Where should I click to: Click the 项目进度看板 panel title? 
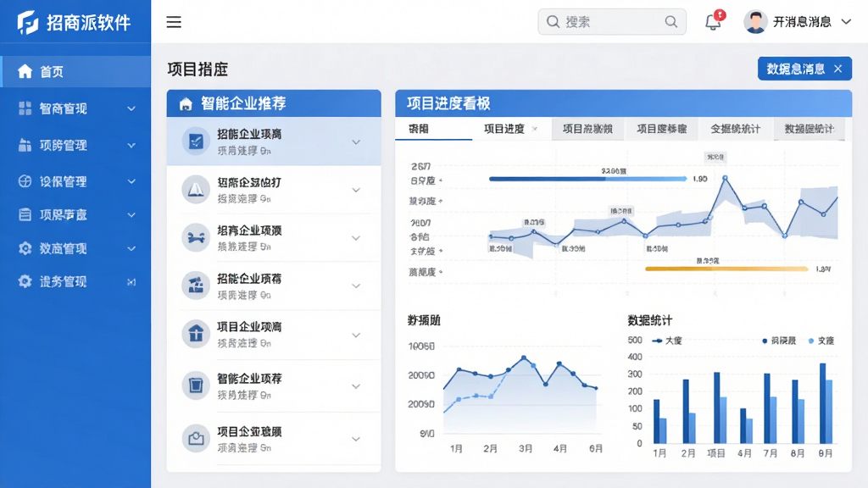click(448, 103)
